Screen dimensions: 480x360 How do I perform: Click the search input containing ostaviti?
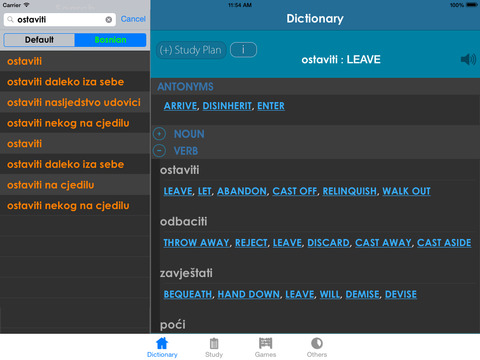click(60, 20)
